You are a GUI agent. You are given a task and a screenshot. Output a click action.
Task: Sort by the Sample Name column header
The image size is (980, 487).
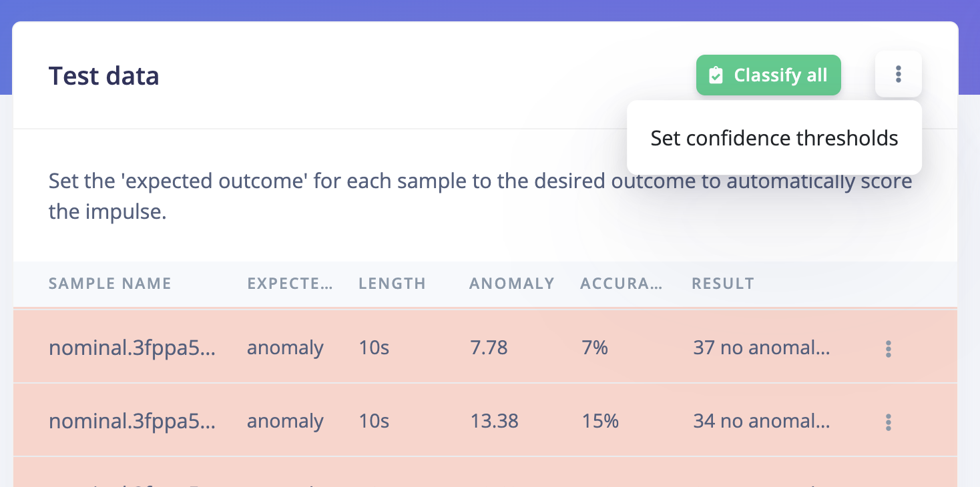click(x=109, y=284)
